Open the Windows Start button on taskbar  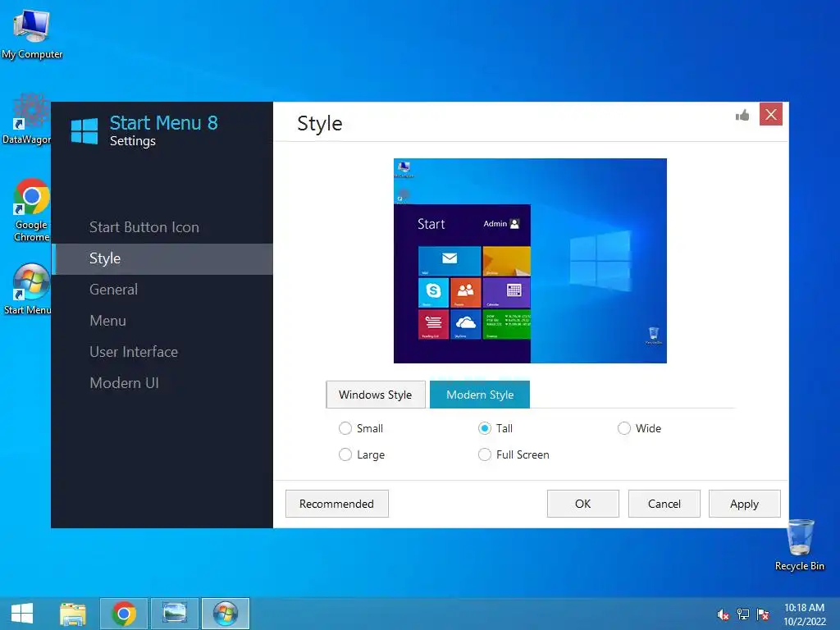(x=22, y=614)
